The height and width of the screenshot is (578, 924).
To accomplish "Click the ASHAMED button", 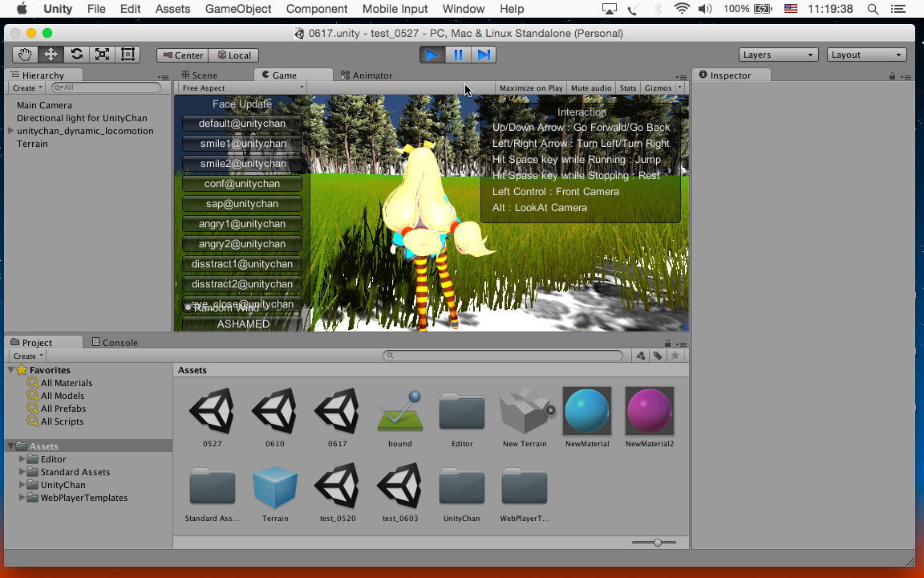I will [242, 324].
